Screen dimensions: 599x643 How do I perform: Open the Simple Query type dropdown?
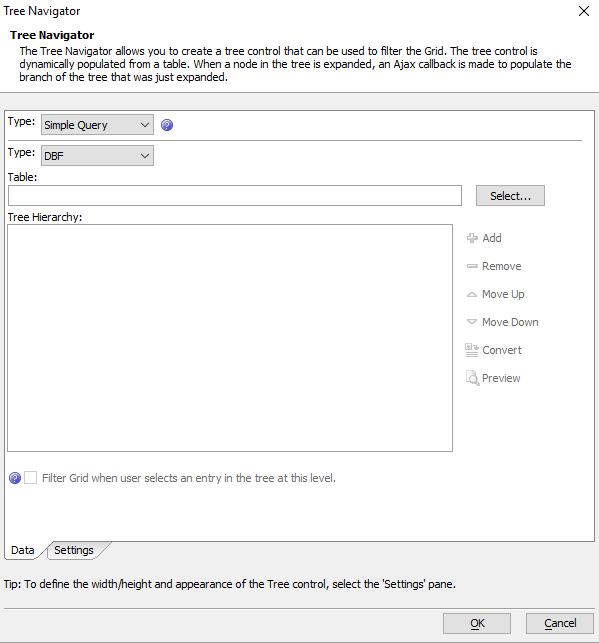tap(97, 125)
